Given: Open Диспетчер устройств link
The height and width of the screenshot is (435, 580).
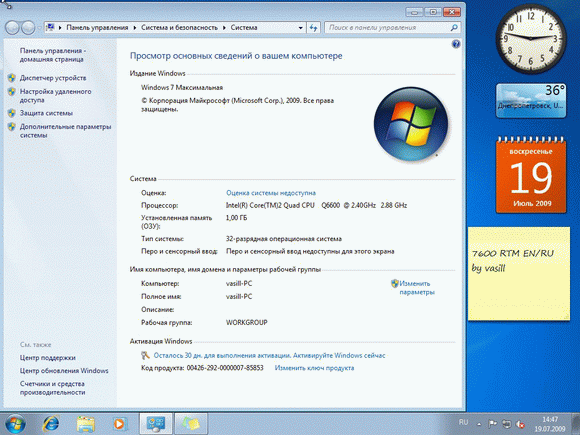Looking at the screenshot, I should (53, 78).
